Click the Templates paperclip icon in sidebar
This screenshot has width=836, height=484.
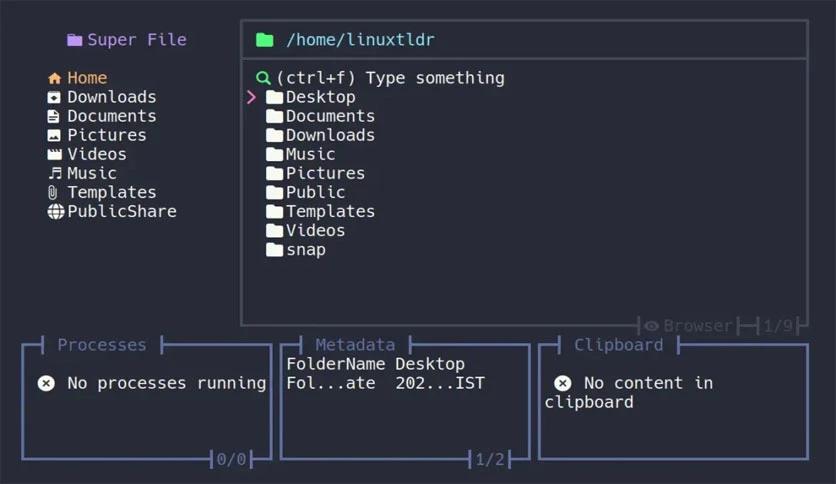[x=54, y=192]
